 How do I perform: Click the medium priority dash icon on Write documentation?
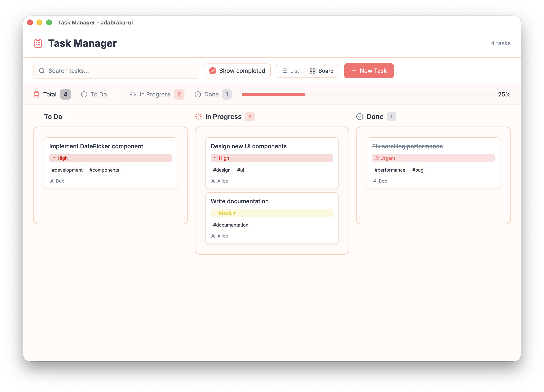tap(215, 213)
